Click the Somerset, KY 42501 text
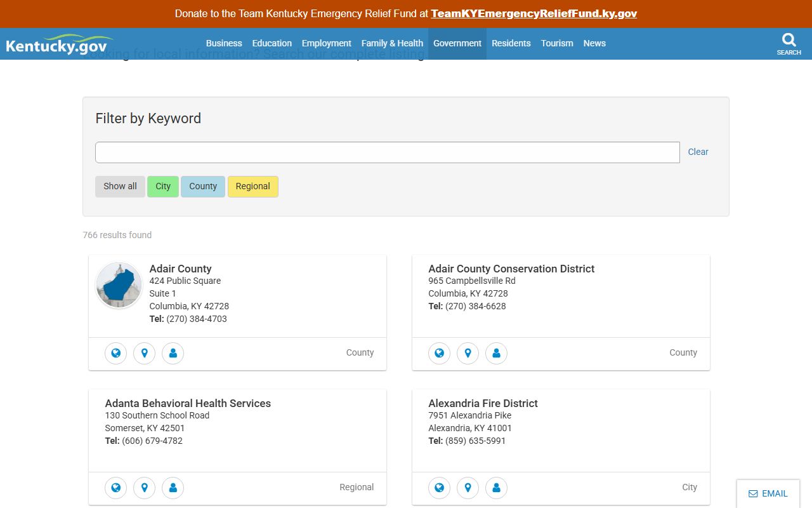The image size is (812, 508). point(145,428)
